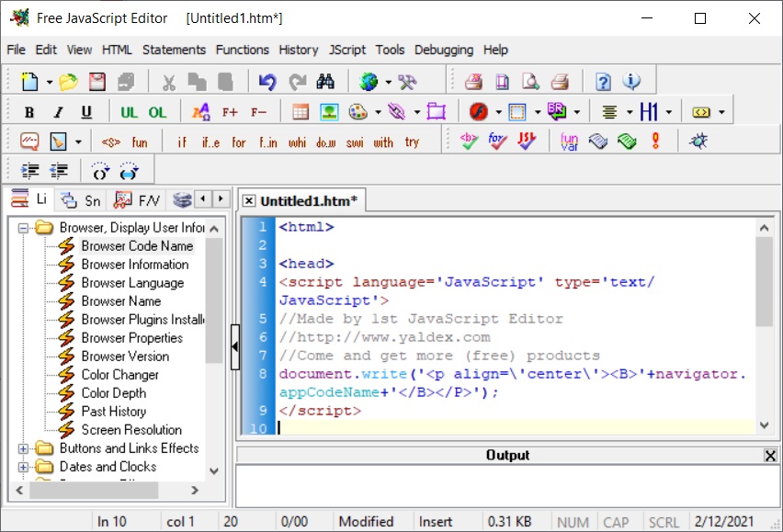Image resolution: width=783 pixels, height=532 pixels.
Task: Open the dropdown arrow next to browser globe
Action: (x=388, y=82)
